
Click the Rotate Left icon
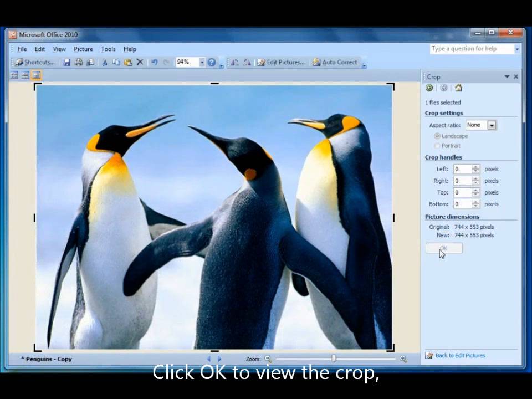[235, 62]
